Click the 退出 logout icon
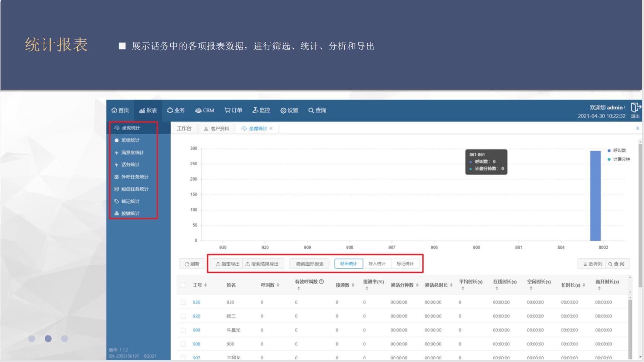This screenshot has height=362, width=644. click(x=636, y=107)
